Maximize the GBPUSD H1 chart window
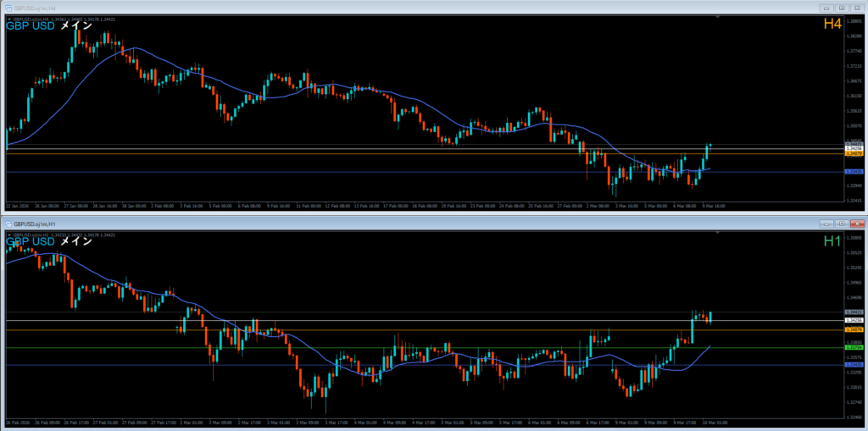This screenshot has width=868, height=431. 841,224
